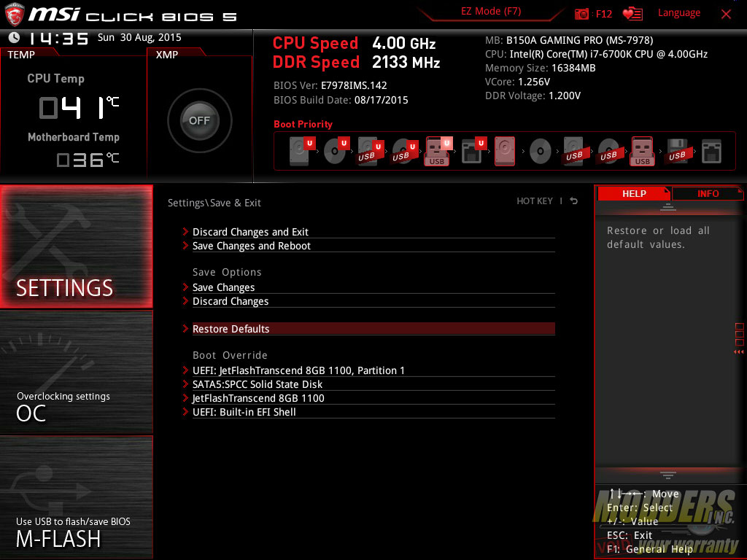
Task: Choose Save Changes and Reboot
Action: pos(373,246)
